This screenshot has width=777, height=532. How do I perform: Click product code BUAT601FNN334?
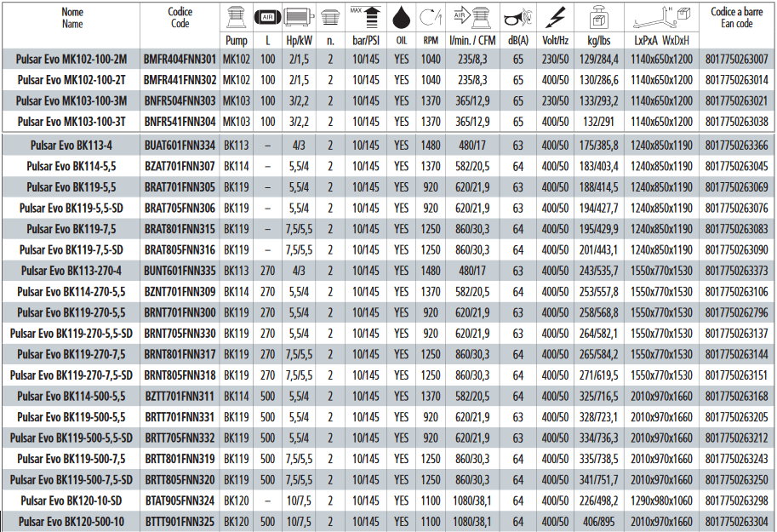[180, 146]
